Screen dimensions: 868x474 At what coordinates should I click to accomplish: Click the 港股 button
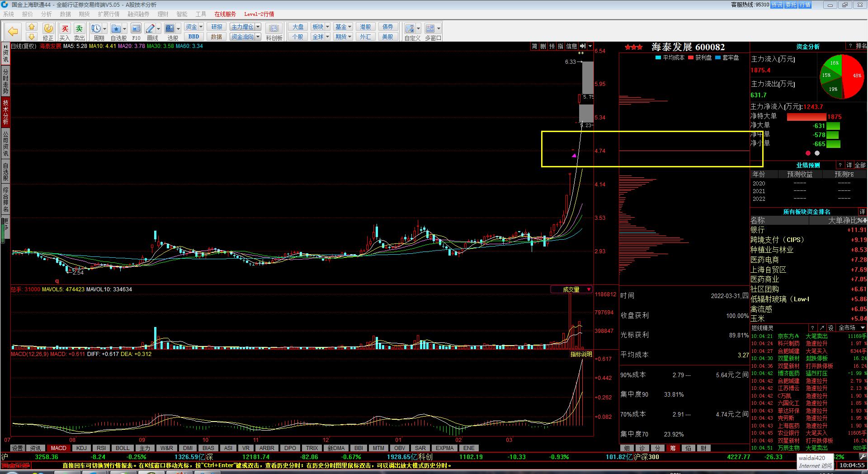[x=365, y=27]
